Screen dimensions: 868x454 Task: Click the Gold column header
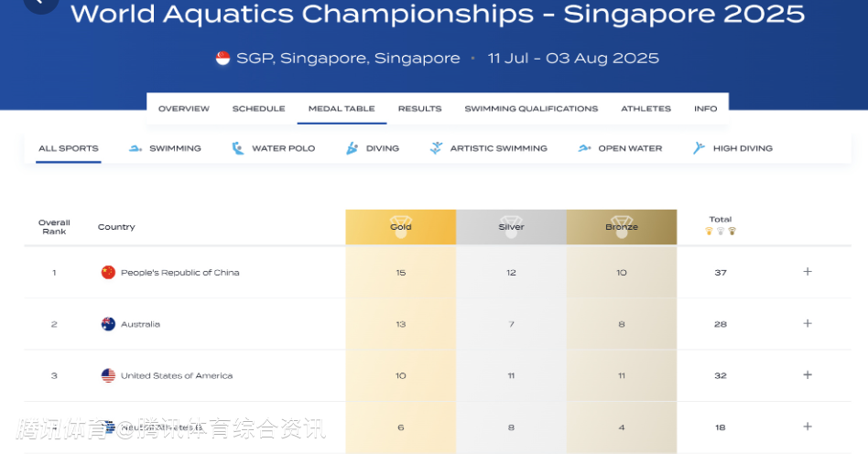[401, 227]
